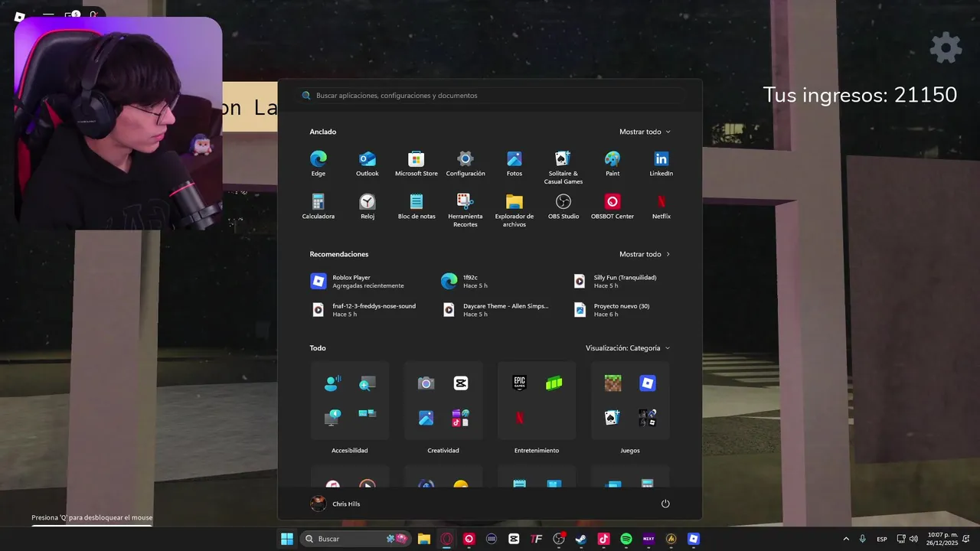Launch Herramienta Recortes
Image resolution: width=980 pixels, height=551 pixels.
coord(465,210)
